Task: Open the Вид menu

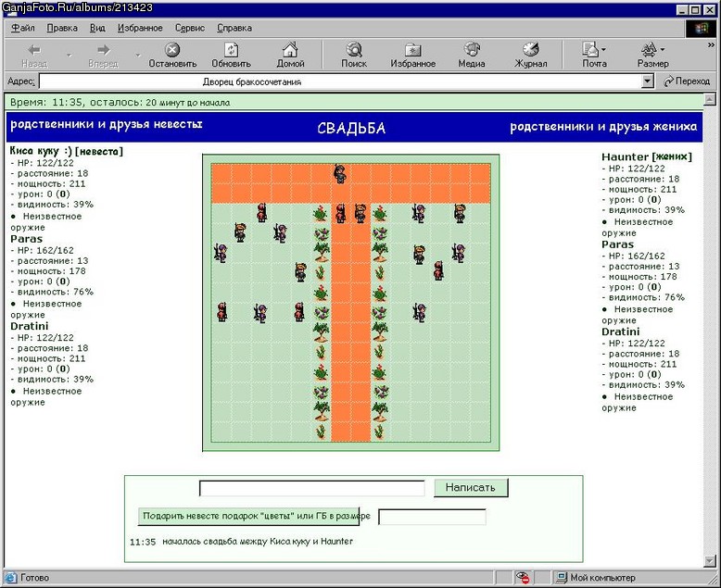Action: pos(97,28)
